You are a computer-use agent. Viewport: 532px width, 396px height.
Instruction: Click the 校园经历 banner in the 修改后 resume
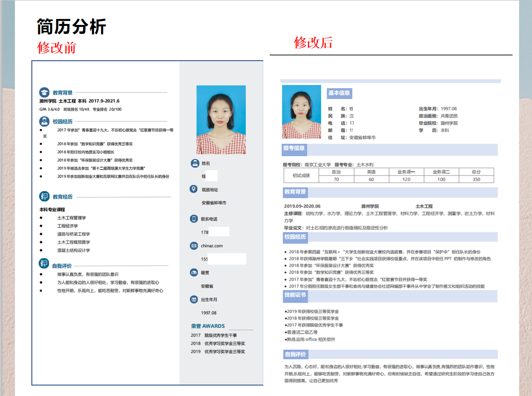[x=390, y=237]
